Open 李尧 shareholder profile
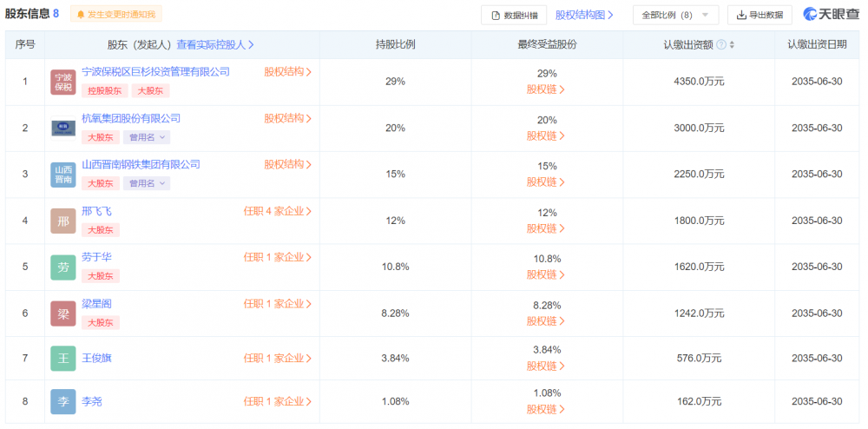 [x=91, y=402]
